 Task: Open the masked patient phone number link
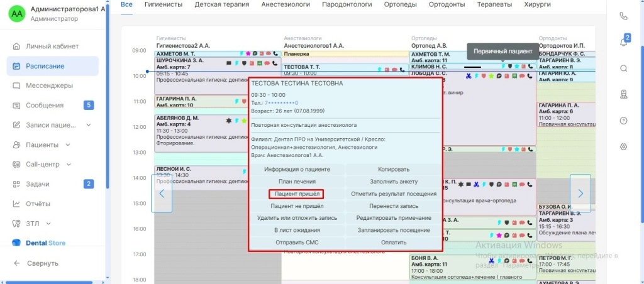pyautogui.click(x=281, y=102)
